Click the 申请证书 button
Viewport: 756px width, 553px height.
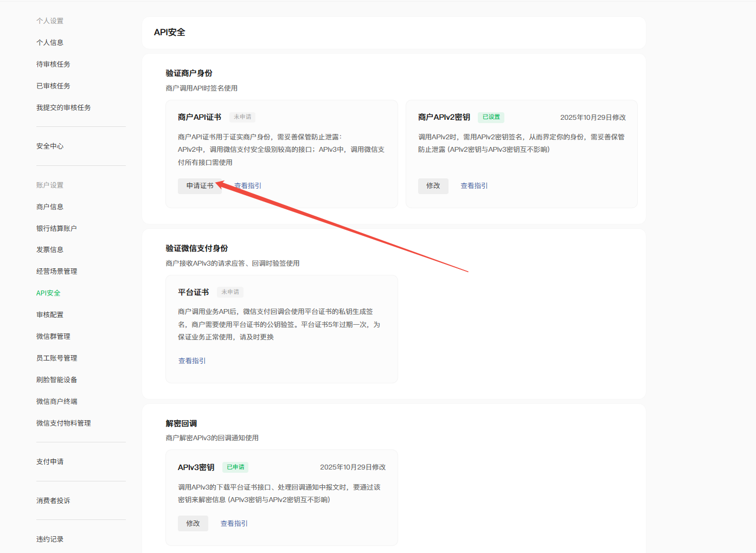tap(199, 186)
